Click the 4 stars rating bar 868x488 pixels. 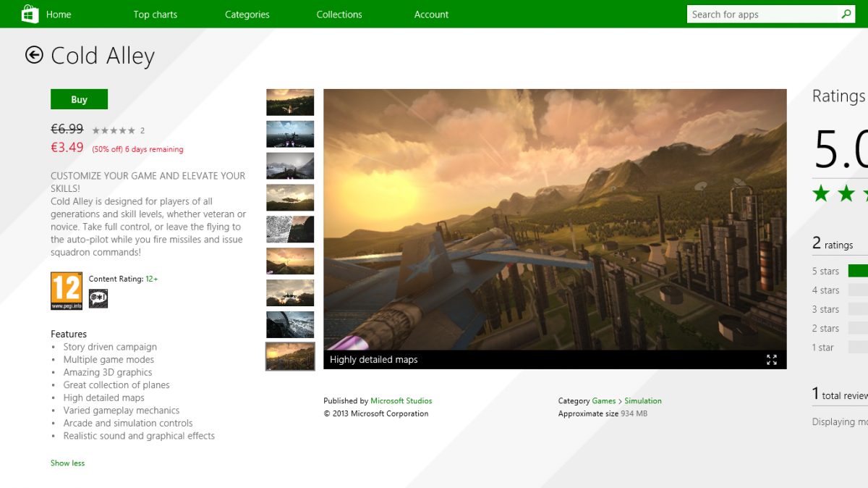[858, 290]
